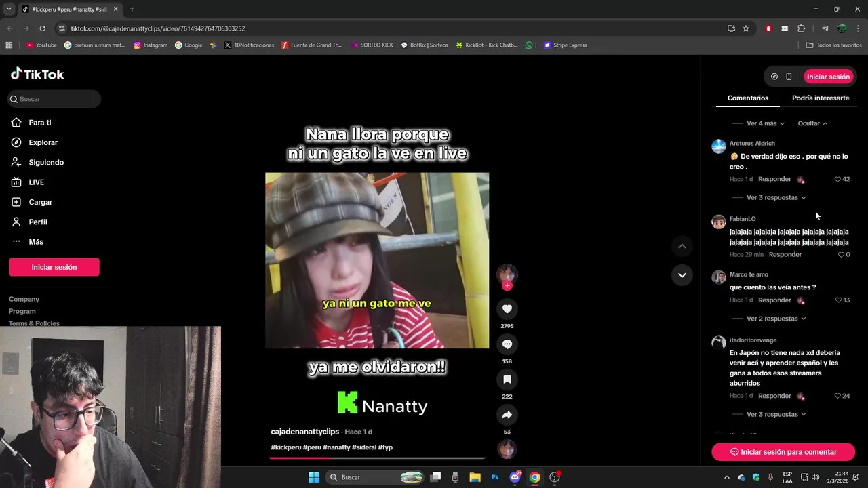Open Chrome media control icon
Viewport: 868px width, 488px height.
(825, 28)
